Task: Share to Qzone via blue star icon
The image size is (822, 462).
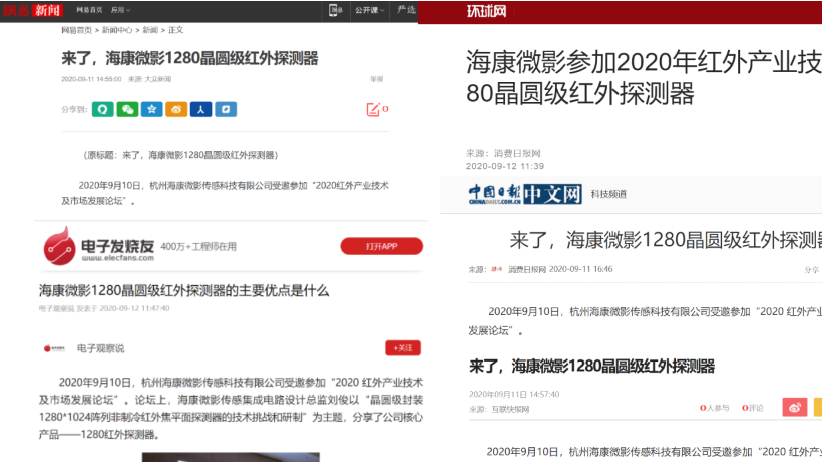Action: point(152,109)
